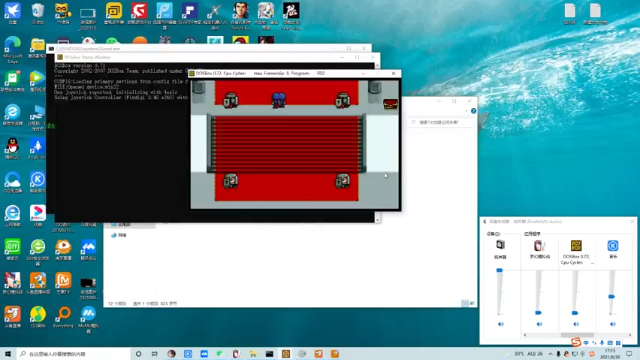Viewport: 640px width, 360px height.
Task: Switch File Explorer to details view icon
Action: click(465, 303)
